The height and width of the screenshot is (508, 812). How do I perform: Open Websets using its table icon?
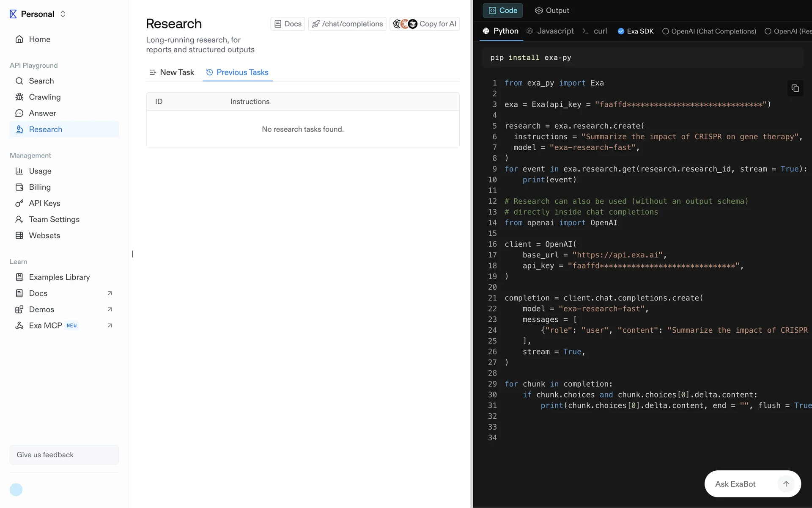[x=19, y=235]
